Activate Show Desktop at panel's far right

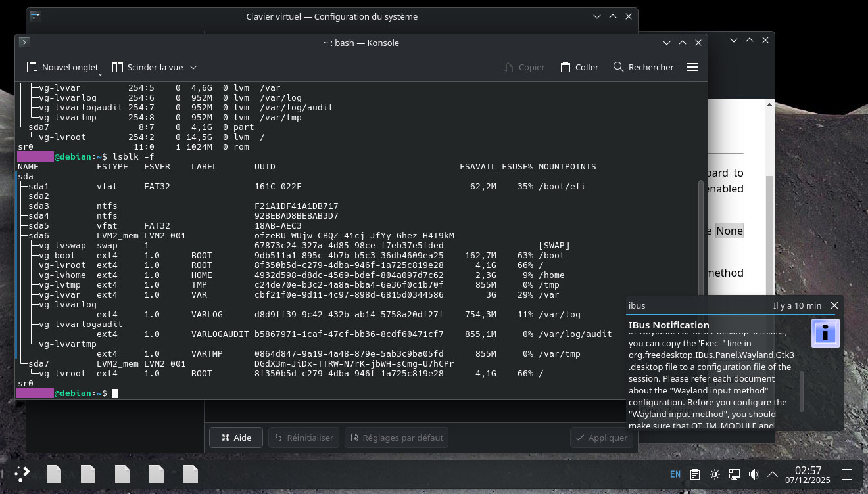click(x=847, y=474)
